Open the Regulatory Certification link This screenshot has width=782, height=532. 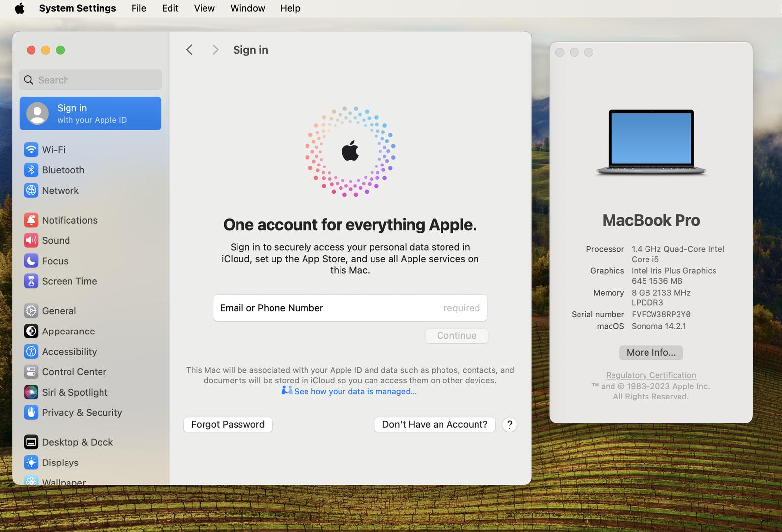coord(651,375)
